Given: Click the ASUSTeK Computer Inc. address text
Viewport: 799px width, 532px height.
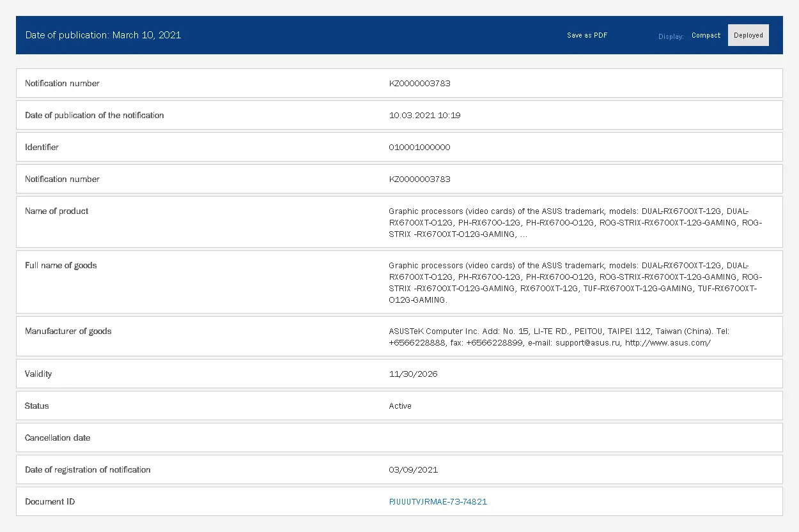Looking at the screenshot, I should (x=559, y=337).
